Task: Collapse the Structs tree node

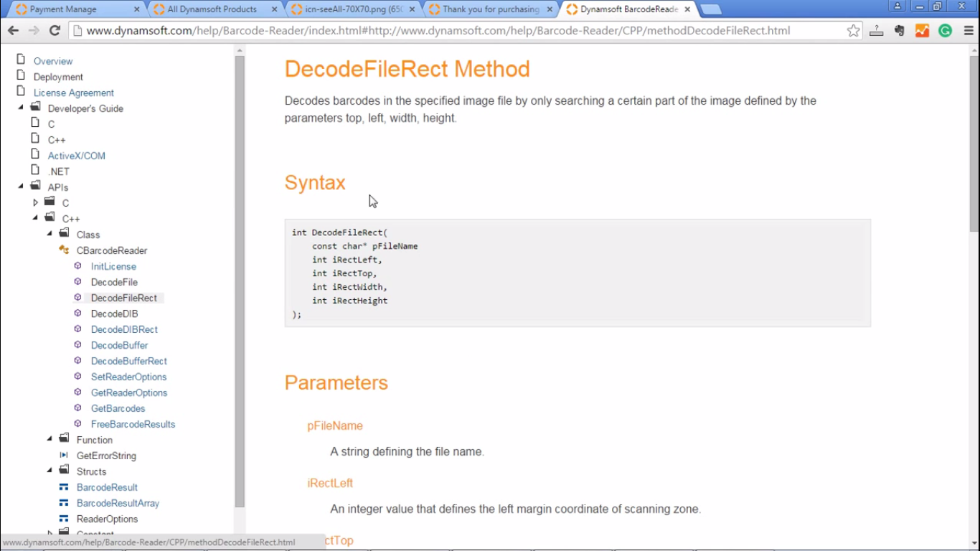Action: 50,471
